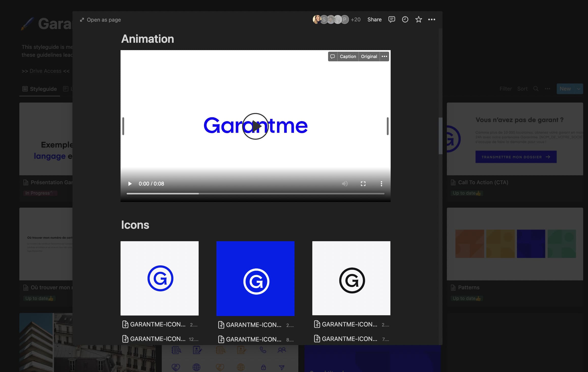Viewport: 588px width, 372px height.
Task: Click the blue swatch in Patterns card
Action: (x=531, y=244)
